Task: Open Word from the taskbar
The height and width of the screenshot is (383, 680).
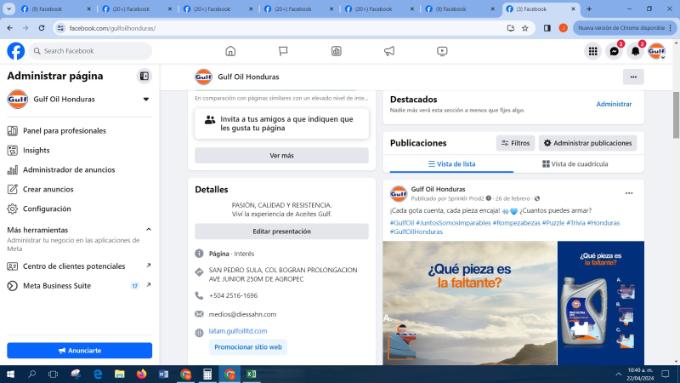Action: pyautogui.click(x=163, y=374)
